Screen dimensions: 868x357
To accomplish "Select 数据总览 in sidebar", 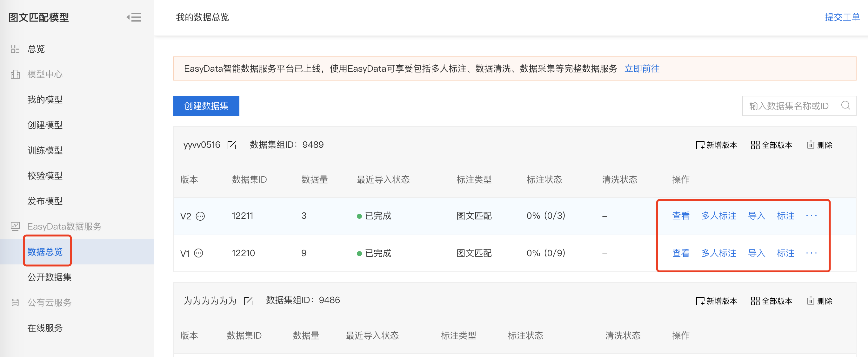I will pos(45,252).
